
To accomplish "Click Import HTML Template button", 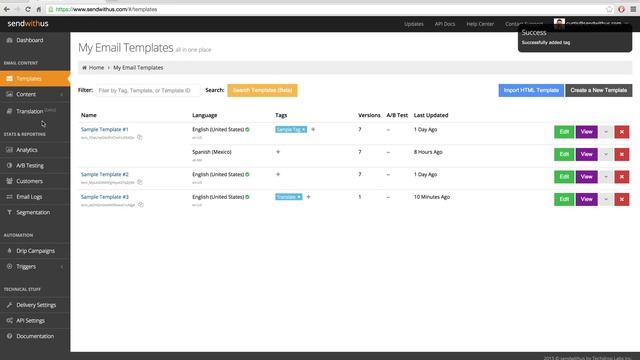I will [x=531, y=90].
